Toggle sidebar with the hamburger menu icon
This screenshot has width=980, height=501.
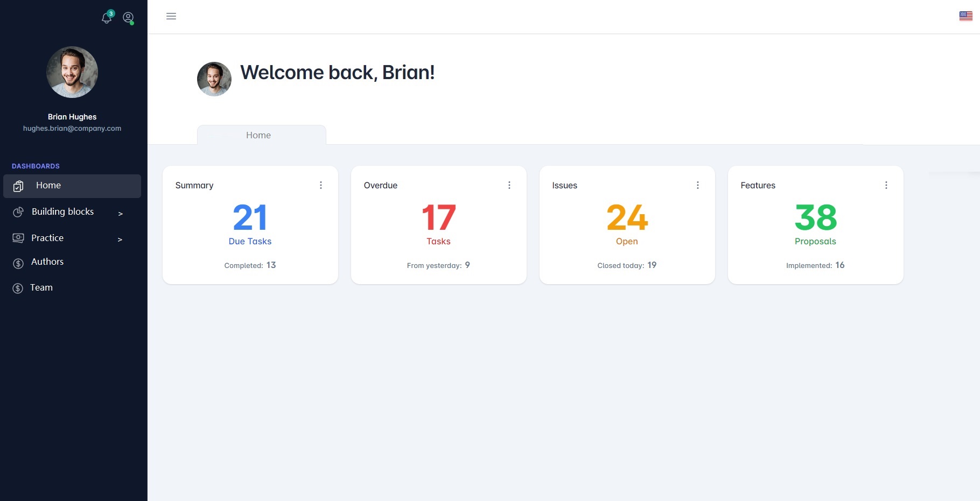(171, 16)
